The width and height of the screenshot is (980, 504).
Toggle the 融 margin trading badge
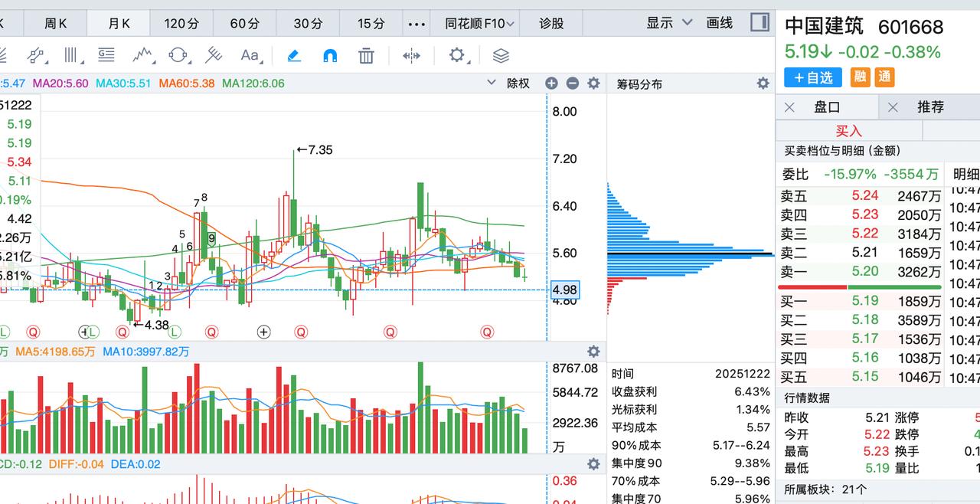click(859, 77)
